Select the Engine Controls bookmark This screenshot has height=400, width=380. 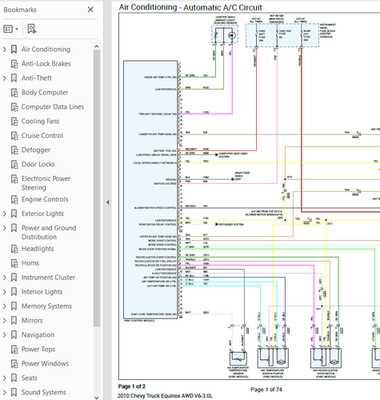tap(45, 199)
